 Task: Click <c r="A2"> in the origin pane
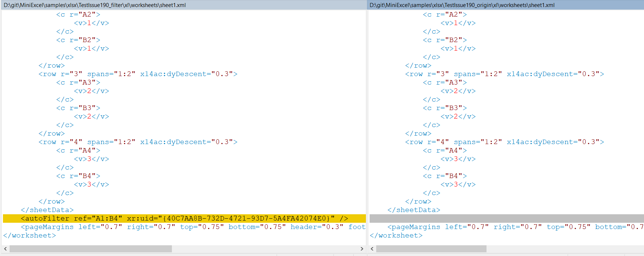[x=445, y=14]
